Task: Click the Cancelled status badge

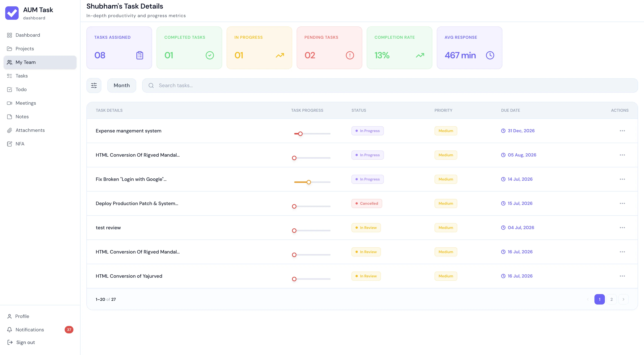Action: click(x=367, y=203)
